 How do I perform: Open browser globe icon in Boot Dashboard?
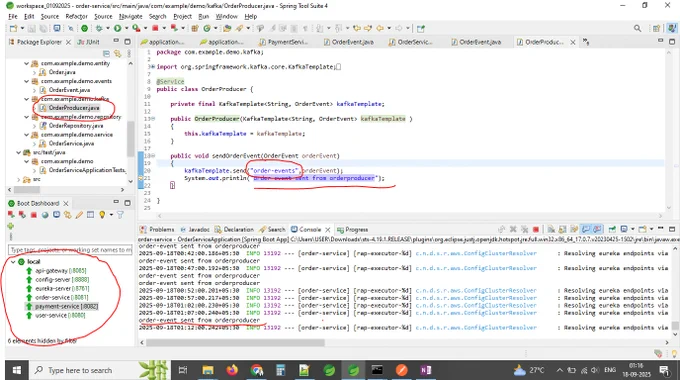45,215
